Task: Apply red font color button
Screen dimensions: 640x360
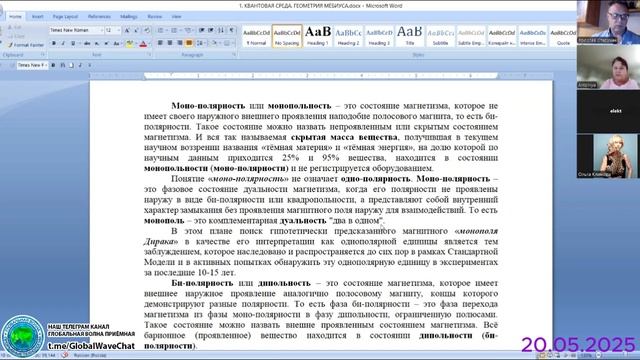Action: click(x=143, y=43)
